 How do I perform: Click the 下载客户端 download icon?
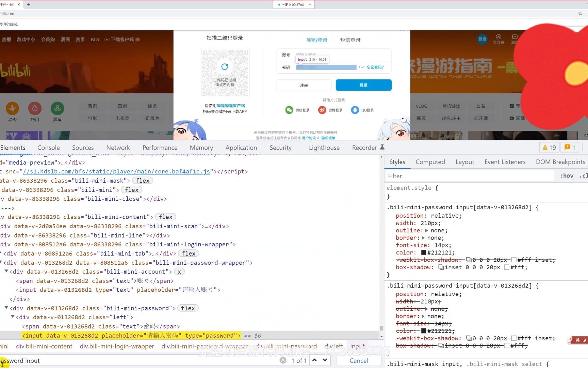click(107, 40)
